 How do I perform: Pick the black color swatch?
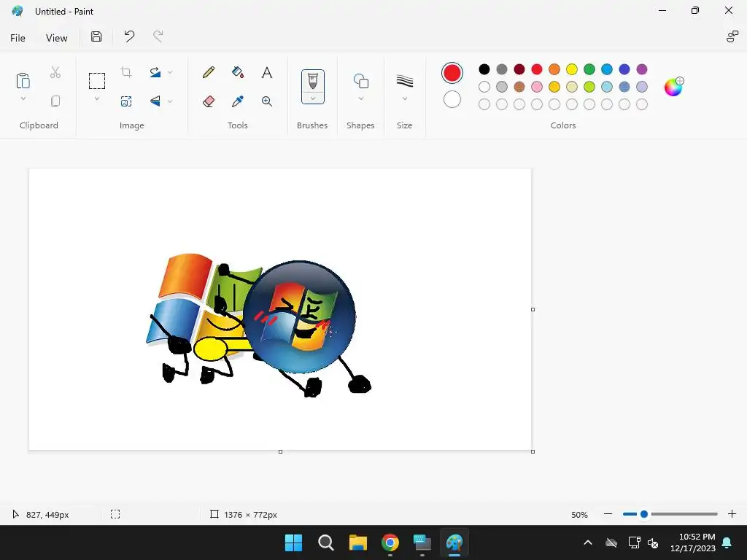click(484, 69)
